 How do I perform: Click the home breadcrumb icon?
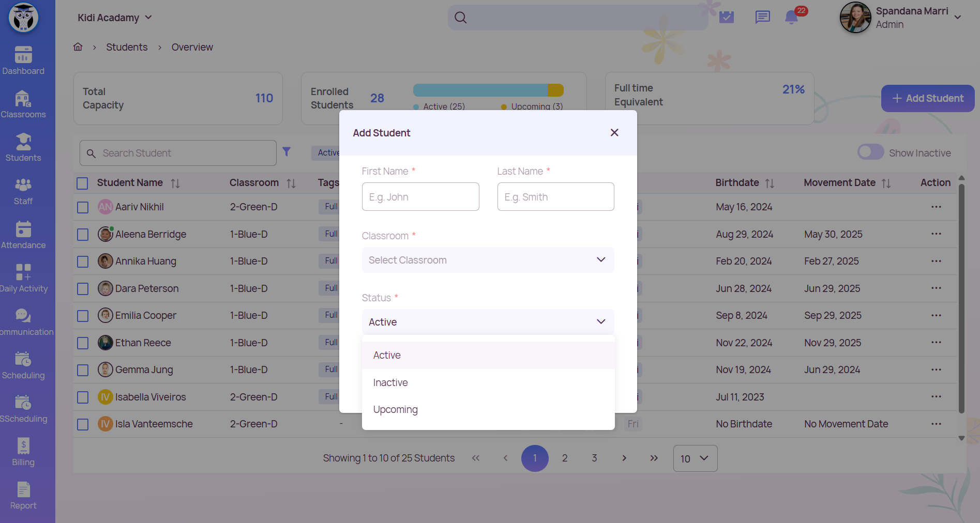[78, 47]
